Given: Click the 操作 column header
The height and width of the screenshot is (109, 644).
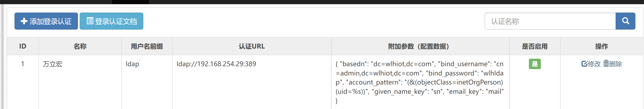Looking at the screenshot, I should 602,46.
